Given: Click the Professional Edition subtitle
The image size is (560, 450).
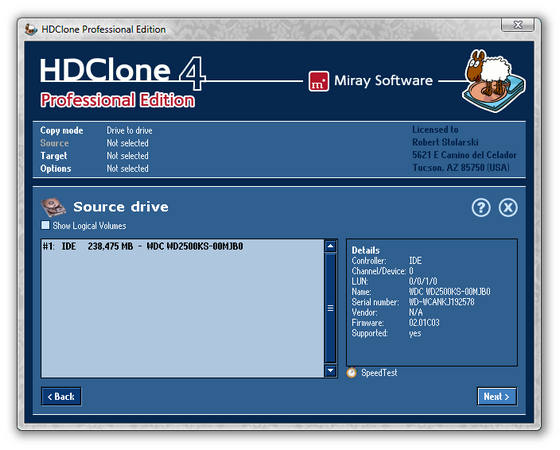Looking at the screenshot, I should [118, 100].
